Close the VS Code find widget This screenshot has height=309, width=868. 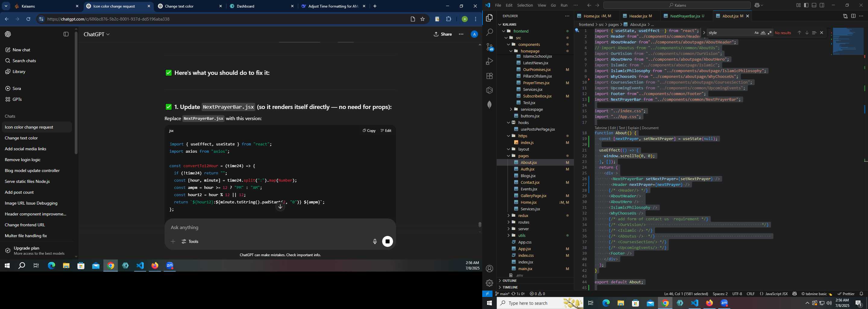(822, 33)
